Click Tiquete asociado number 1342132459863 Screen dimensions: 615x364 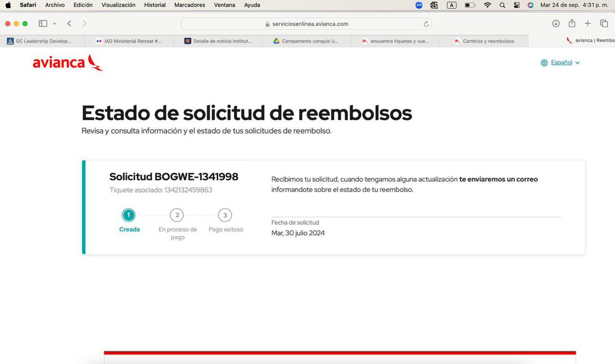(188, 190)
